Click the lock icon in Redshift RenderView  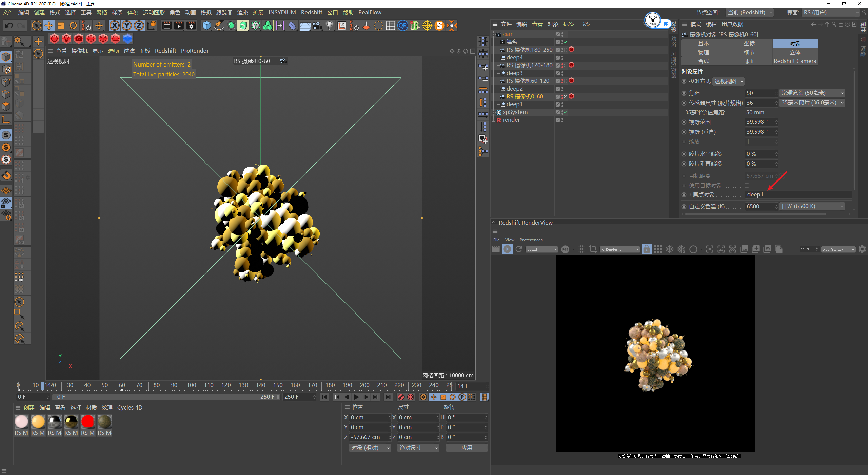click(x=647, y=249)
